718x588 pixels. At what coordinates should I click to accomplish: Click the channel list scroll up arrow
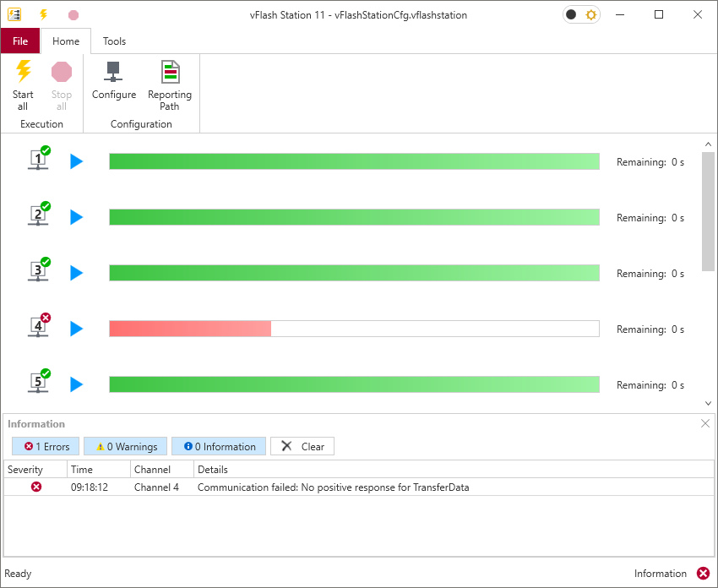(x=708, y=144)
